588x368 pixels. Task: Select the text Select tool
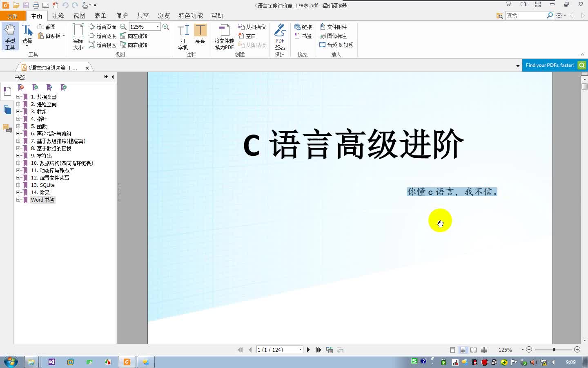[x=27, y=36]
